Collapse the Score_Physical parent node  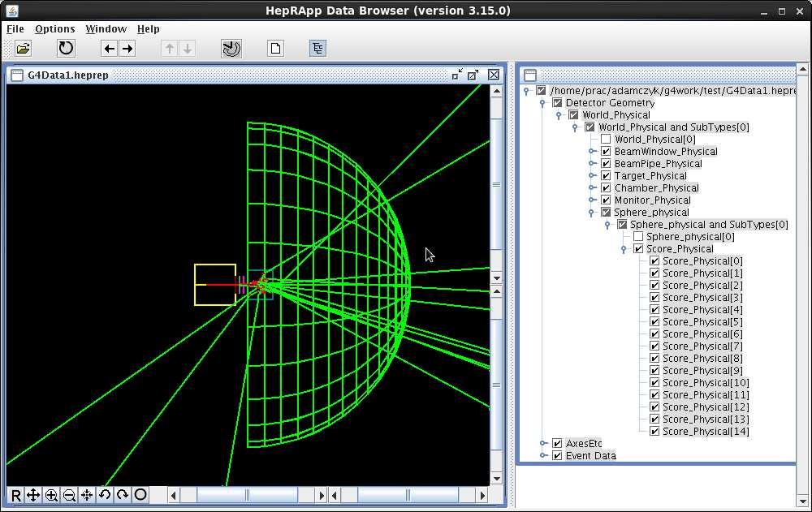point(624,250)
